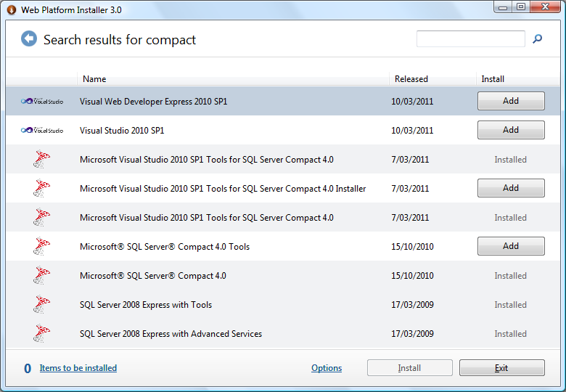Click Visual Studio logo for Visual Web Developer Express
This screenshot has height=392, width=566.
pos(42,102)
